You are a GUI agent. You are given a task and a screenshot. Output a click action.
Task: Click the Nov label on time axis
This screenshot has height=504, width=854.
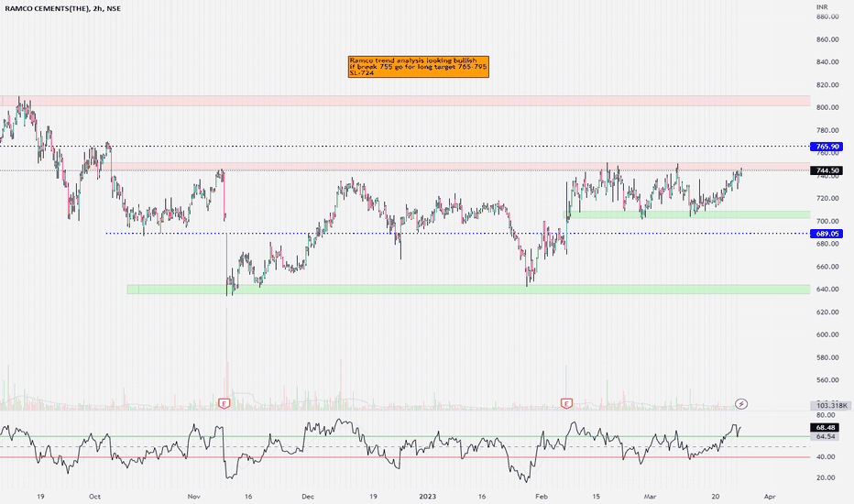tap(194, 497)
